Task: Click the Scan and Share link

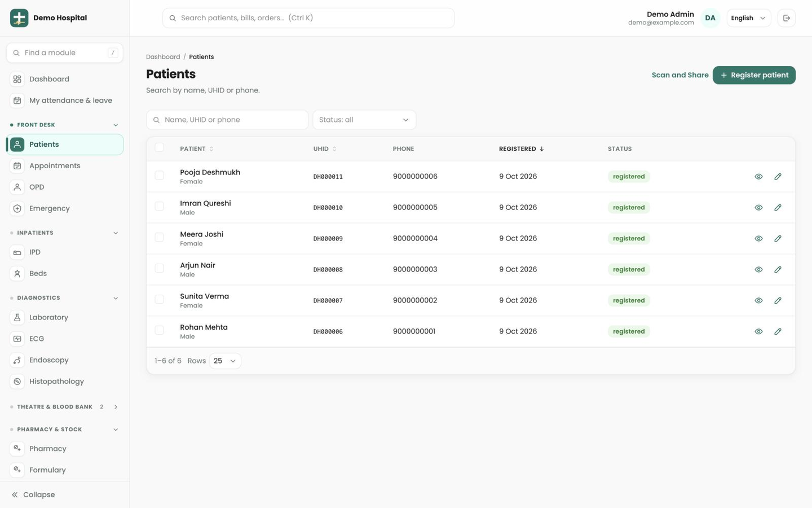Action: click(680, 75)
